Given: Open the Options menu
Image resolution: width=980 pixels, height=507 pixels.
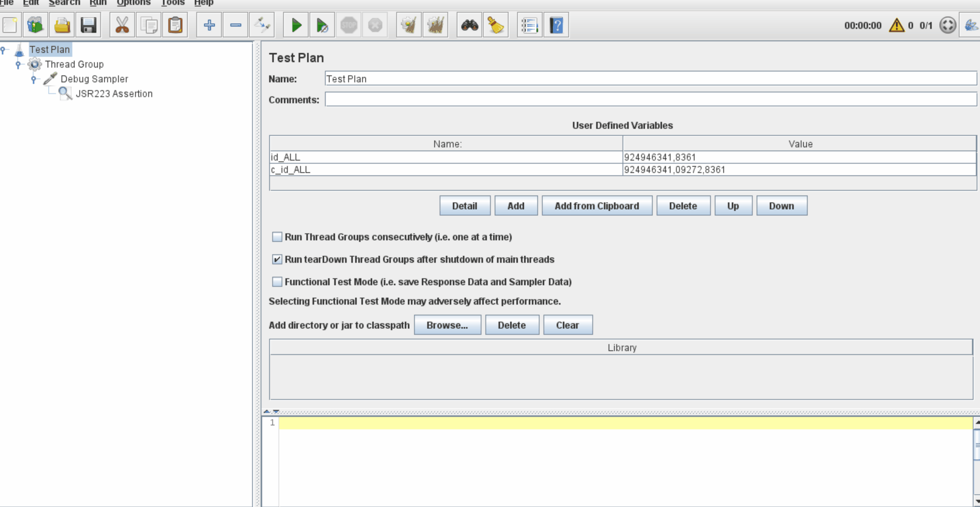Looking at the screenshot, I should [133, 3].
